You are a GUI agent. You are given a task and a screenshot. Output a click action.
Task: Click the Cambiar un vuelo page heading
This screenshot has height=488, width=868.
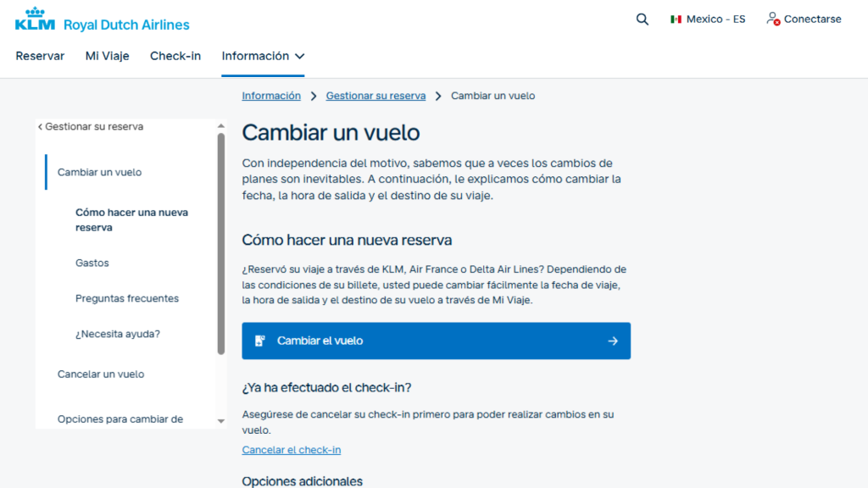[x=331, y=133]
